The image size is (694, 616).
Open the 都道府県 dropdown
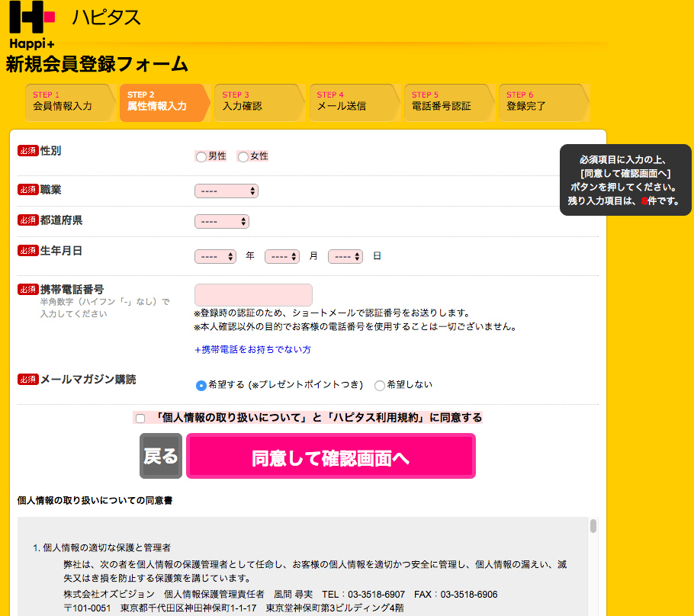click(x=222, y=222)
